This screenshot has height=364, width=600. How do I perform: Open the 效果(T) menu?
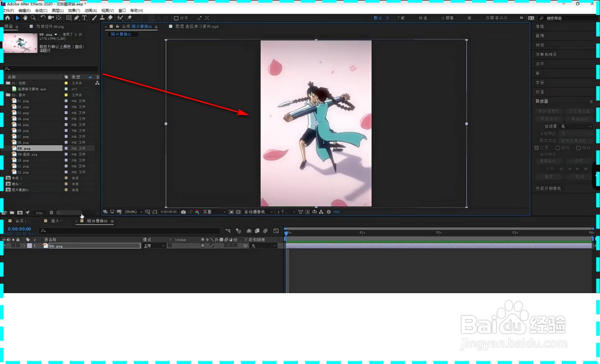(x=74, y=10)
